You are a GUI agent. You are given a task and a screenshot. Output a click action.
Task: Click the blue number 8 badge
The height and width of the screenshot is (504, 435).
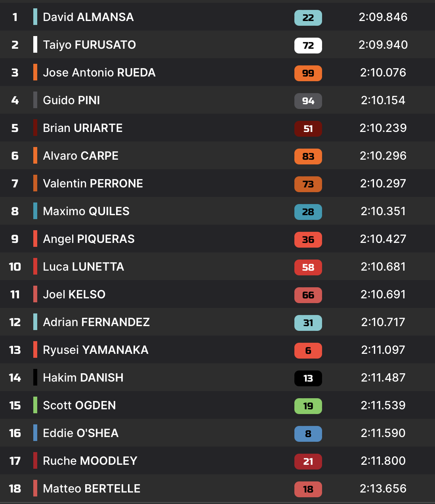tap(308, 433)
